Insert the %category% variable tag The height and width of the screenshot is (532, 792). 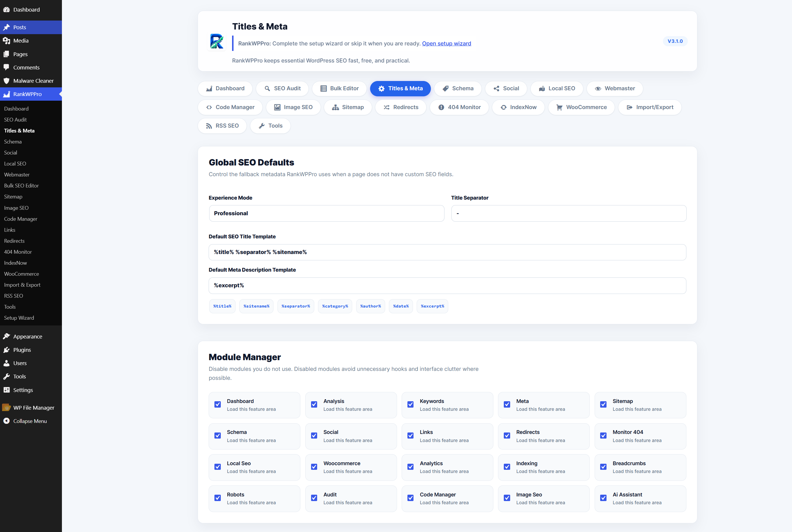click(335, 306)
